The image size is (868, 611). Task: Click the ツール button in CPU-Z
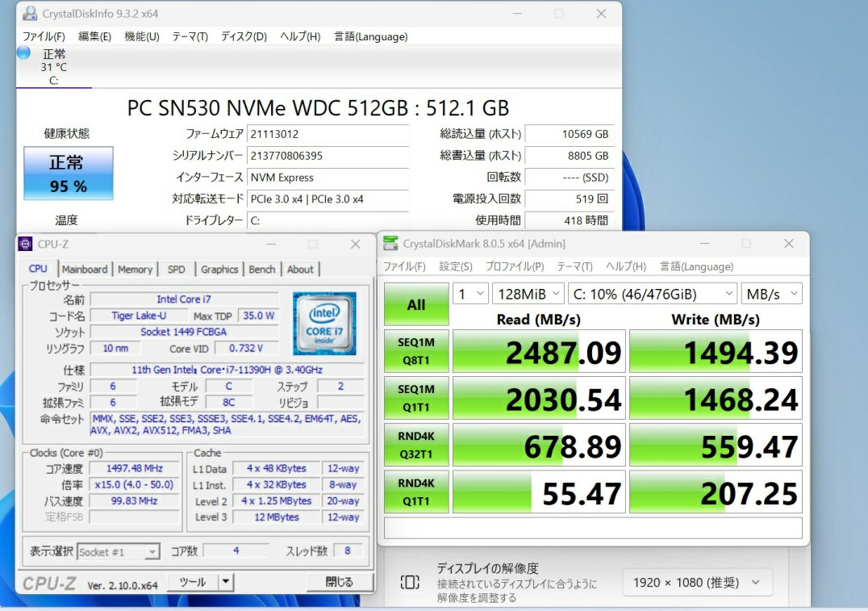[192, 582]
